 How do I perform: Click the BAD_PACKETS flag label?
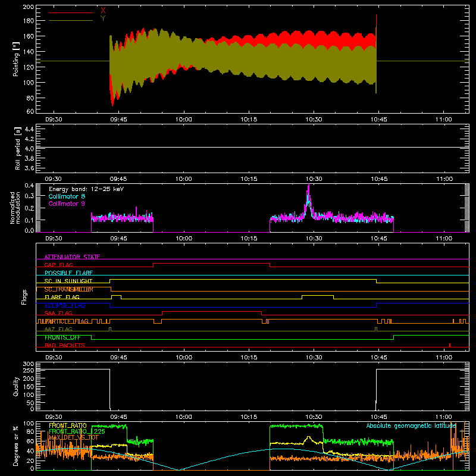(65, 345)
